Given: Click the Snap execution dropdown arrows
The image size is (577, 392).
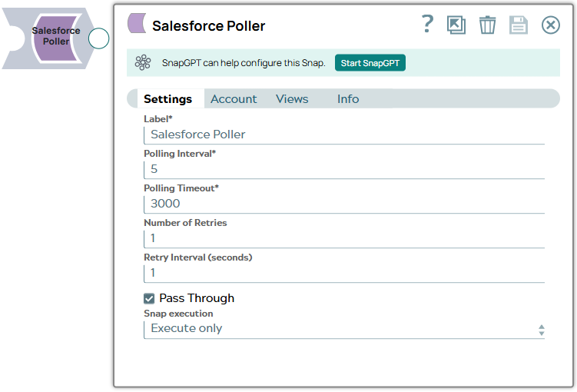Looking at the screenshot, I should [542, 330].
